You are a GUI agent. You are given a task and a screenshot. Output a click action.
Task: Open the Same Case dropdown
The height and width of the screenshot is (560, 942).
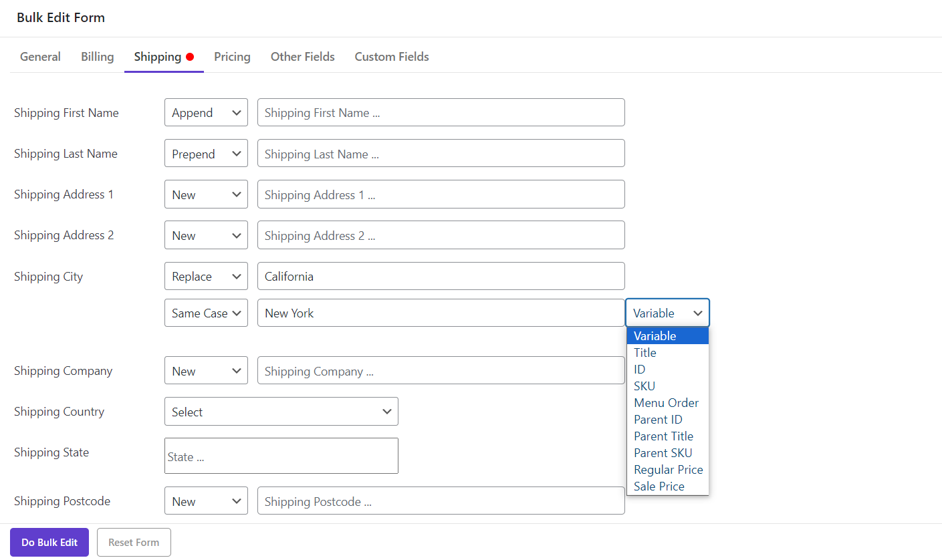point(206,313)
